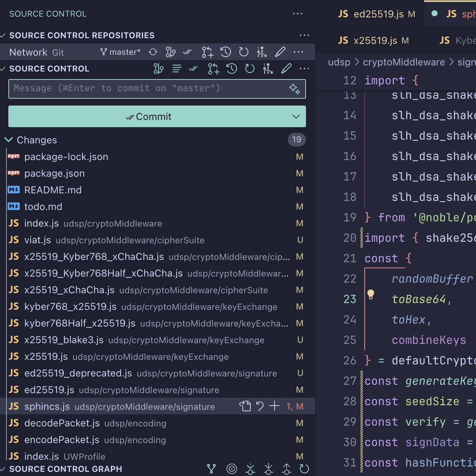Screen dimensions: 476x476
Task: Open todo.md change
Action: coord(158,207)
